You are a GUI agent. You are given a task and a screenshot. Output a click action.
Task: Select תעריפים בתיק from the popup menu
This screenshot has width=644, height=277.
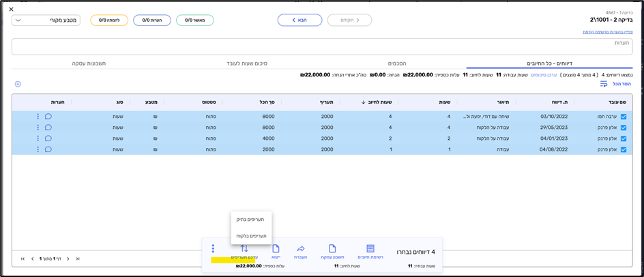(251, 220)
